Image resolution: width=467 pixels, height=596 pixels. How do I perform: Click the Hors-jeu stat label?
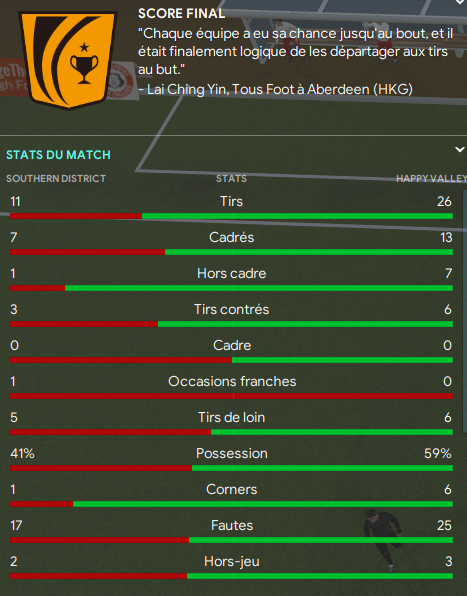click(x=232, y=561)
